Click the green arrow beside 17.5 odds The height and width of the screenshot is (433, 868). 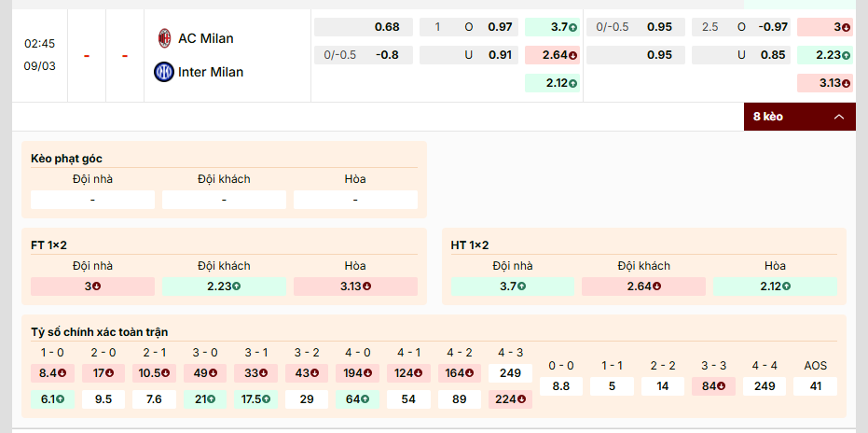(x=266, y=399)
